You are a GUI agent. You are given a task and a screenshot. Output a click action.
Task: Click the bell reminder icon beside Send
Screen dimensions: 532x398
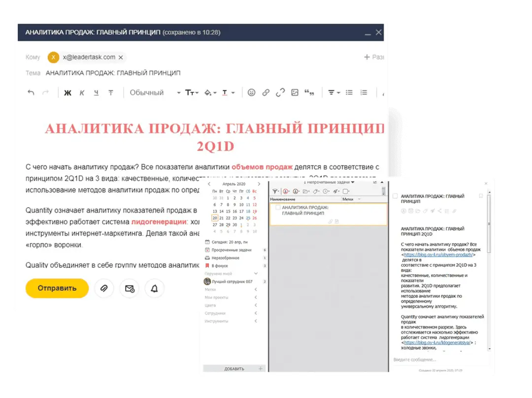coord(154,289)
